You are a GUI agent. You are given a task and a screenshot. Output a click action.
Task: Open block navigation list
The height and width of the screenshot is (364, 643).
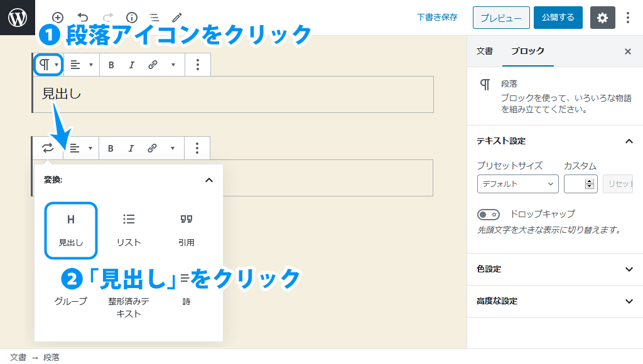(x=154, y=17)
